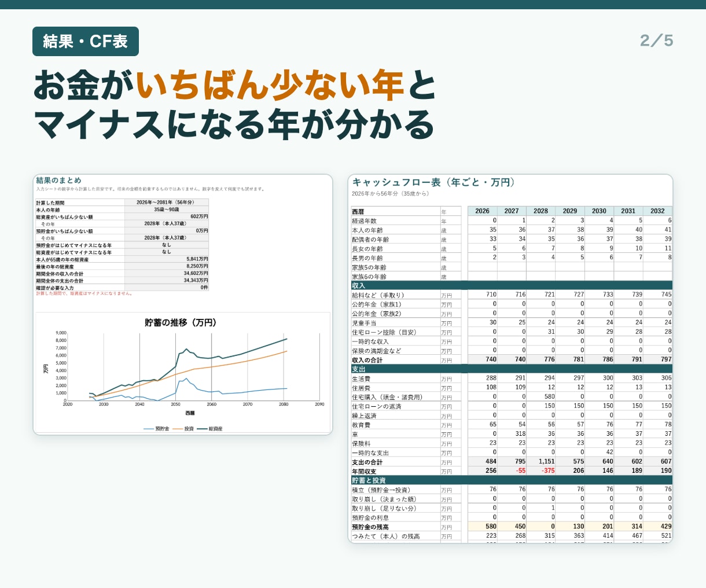Click the キャッシュフロー表（年ごと・万円） heading

point(433,182)
